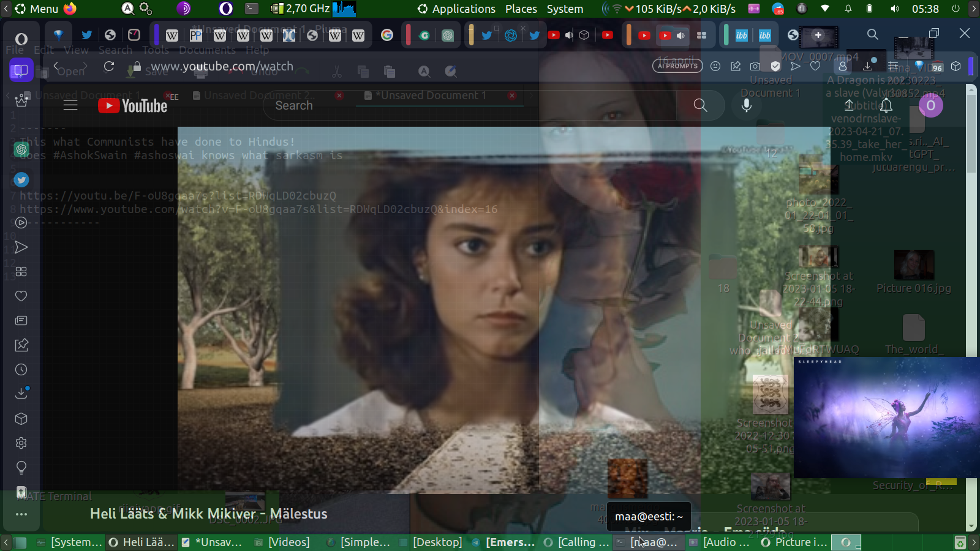980x551 pixels.
Task: Open the sidebar downloads icon
Action: pos(21,393)
